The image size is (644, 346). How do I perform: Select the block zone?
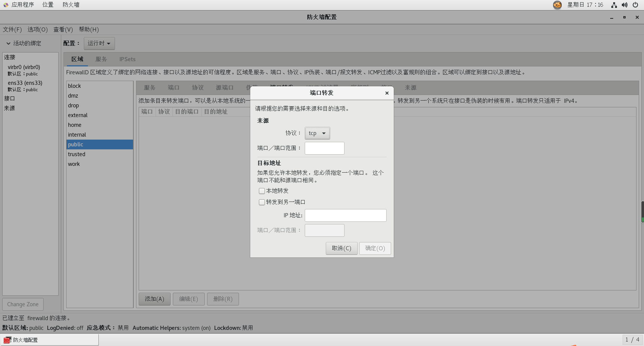(100, 86)
